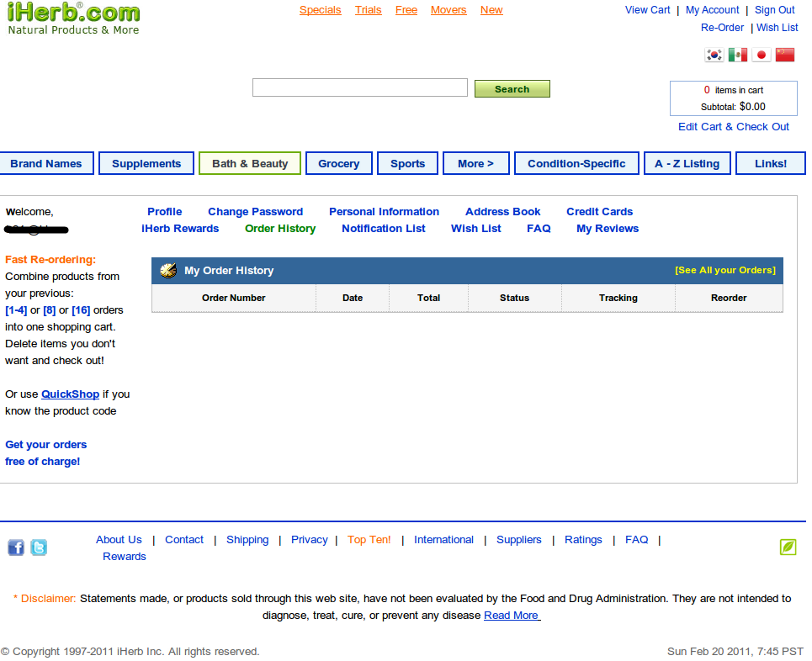The image size is (812, 661).
Task: Open the Address Book page
Action: [503, 212]
